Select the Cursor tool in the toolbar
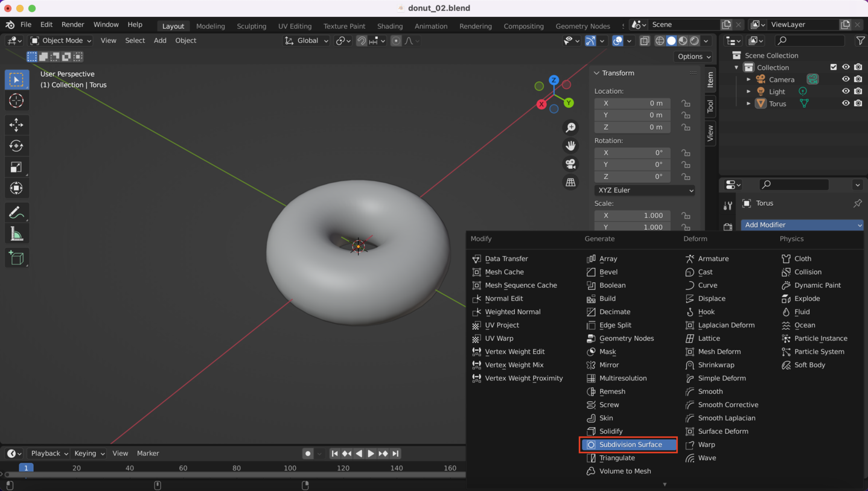The height and width of the screenshot is (491, 868). (16, 101)
